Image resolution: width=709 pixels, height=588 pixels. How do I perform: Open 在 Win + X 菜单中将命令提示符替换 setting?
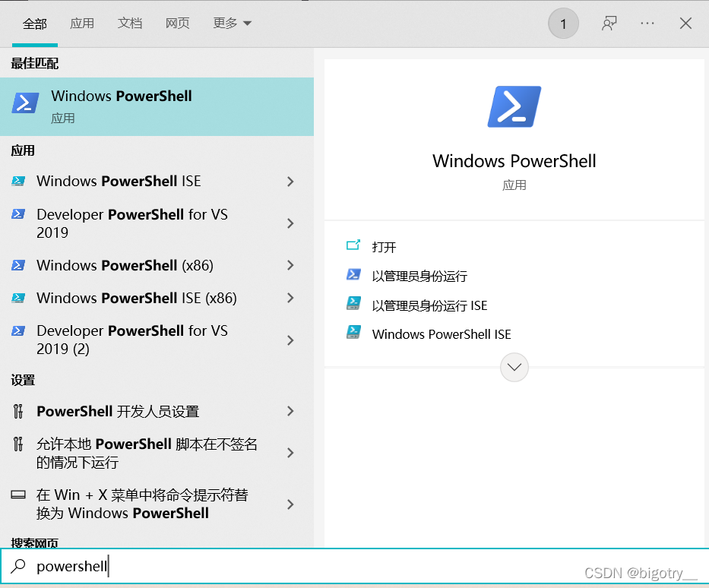tap(142, 504)
